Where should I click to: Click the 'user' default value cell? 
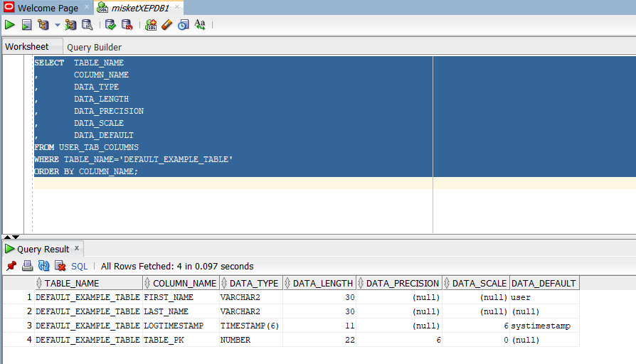[x=544, y=297]
